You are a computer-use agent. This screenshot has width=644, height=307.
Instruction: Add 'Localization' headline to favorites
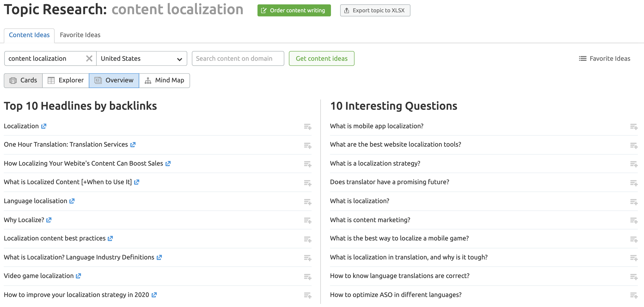(x=307, y=127)
